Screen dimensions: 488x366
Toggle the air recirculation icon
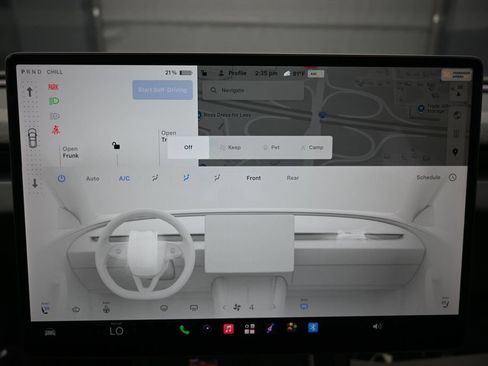[76, 309]
